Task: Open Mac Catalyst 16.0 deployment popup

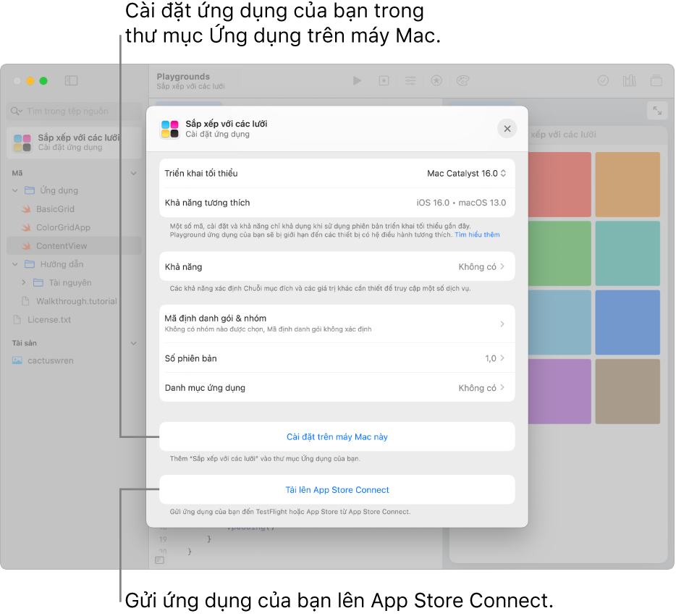Action: (467, 173)
